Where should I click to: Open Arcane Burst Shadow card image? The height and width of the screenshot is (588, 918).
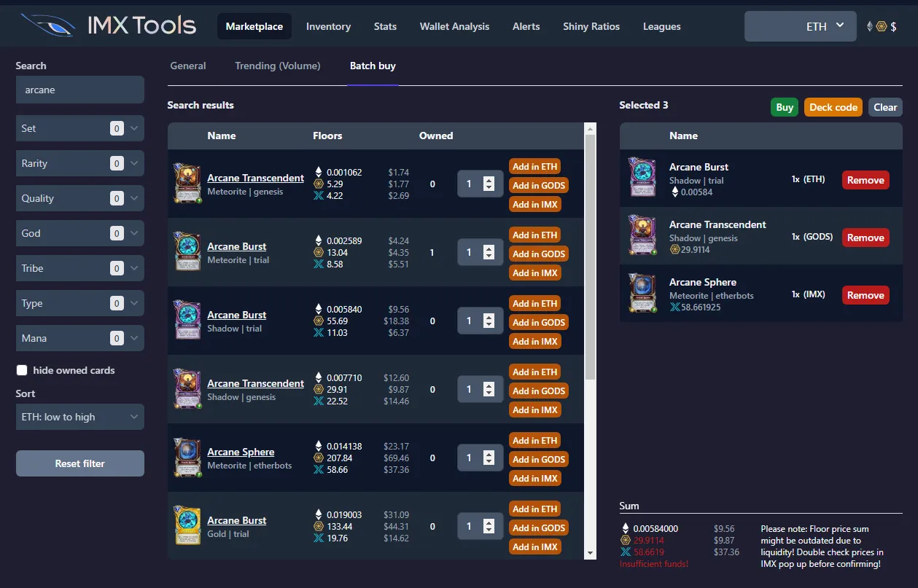tap(187, 321)
